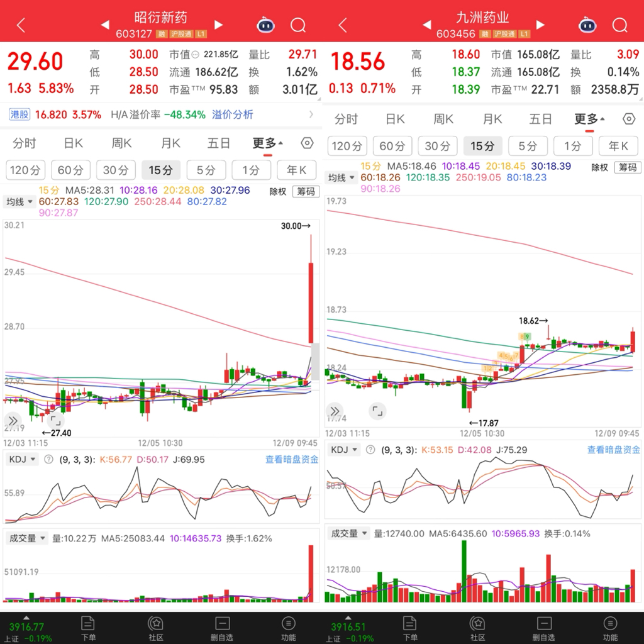
Task: Tap 筹码 button on 九洲药业 chart
Action: (628, 167)
